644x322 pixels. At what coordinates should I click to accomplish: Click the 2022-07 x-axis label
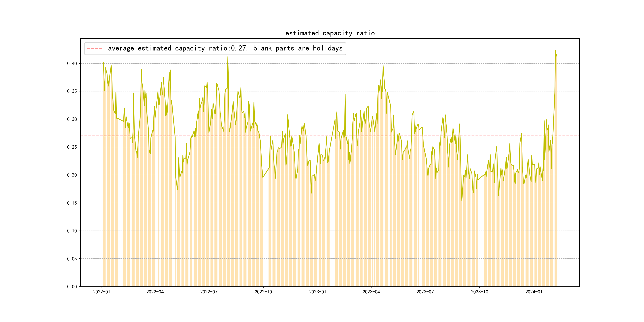[x=209, y=292]
